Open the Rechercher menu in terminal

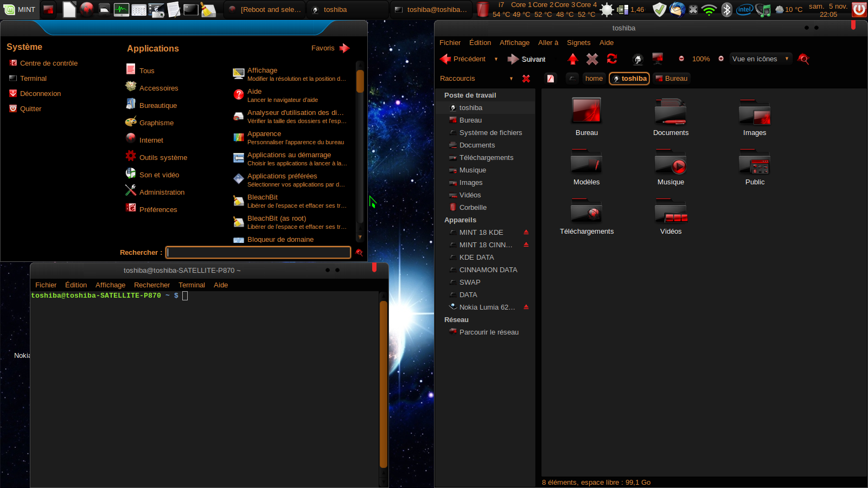coord(152,285)
